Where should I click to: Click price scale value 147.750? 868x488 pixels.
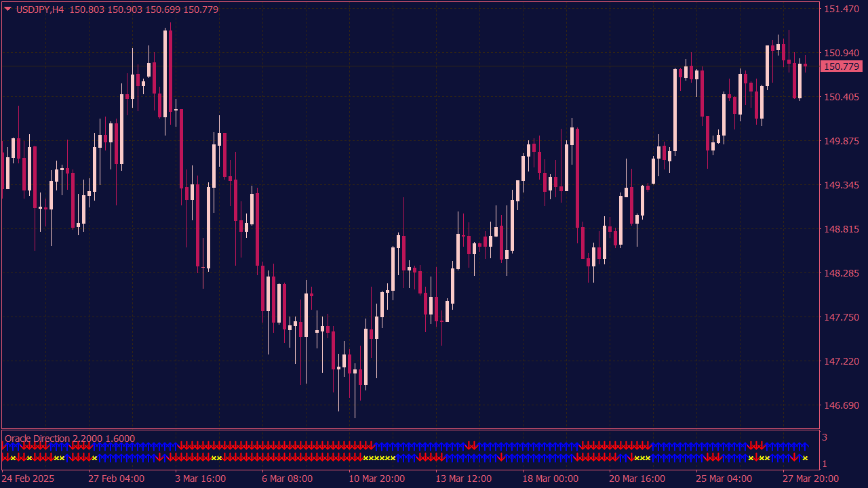coord(841,317)
